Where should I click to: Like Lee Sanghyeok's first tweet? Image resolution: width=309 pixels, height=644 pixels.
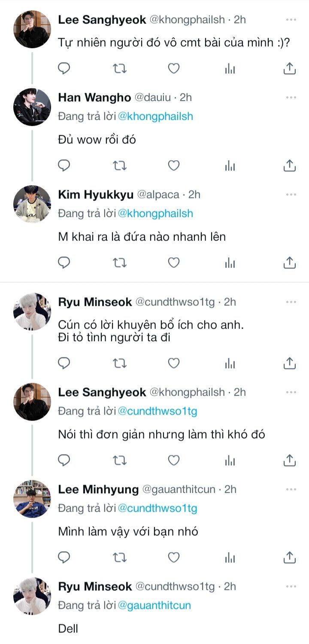tap(173, 68)
